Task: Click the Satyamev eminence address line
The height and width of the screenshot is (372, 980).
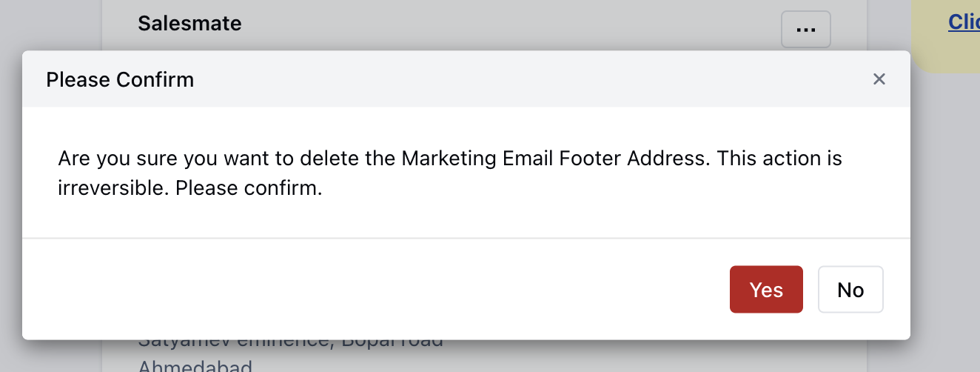Action: 290,344
